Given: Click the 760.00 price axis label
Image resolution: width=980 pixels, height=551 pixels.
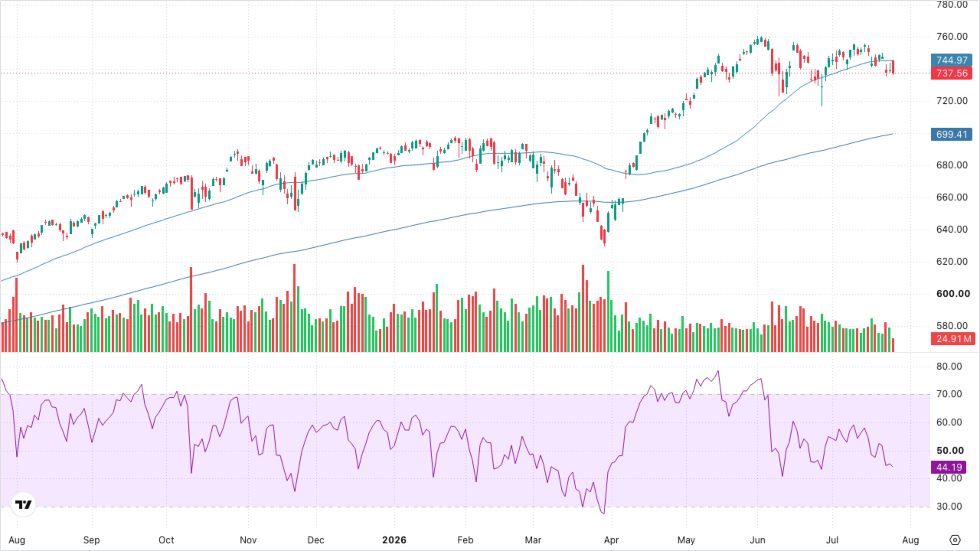Looking at the screenshot, I should (x=952, y=37).
